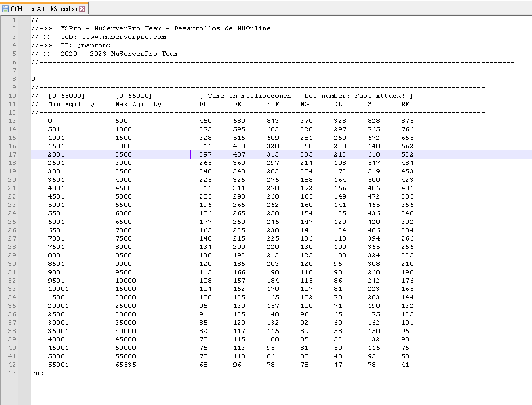Click line number 17 in the margin

[x=12, y=154]
